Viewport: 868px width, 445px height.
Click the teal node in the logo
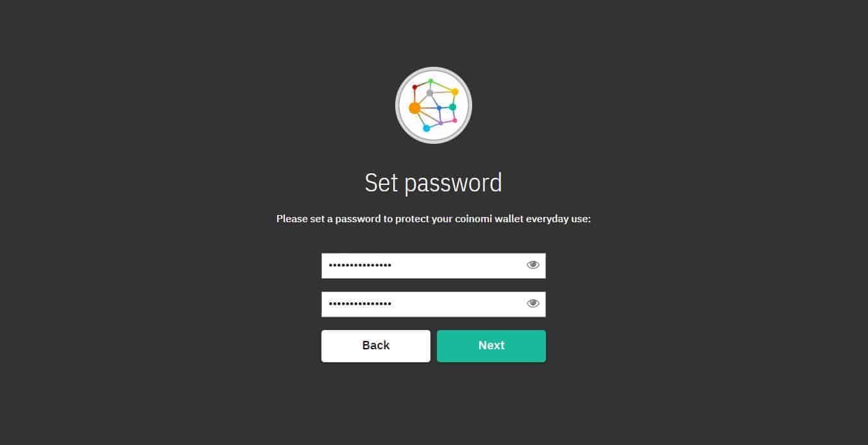pos(453,107)
